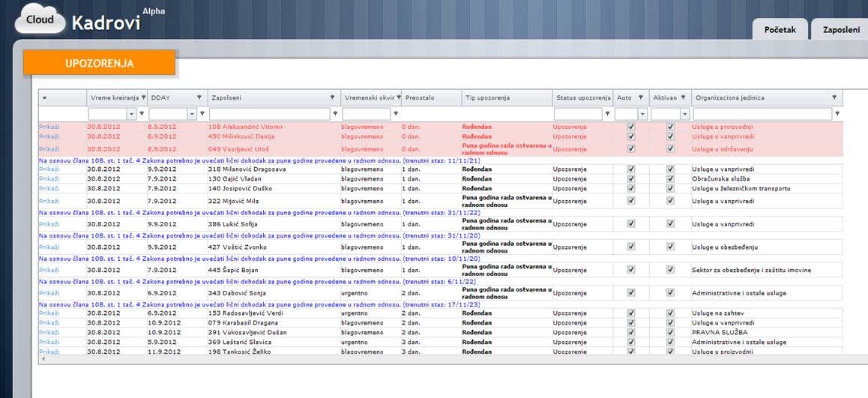
Task: Toggle Aktivan checkbox for Karabasil Dragana
Action: pyautogui.click(x=670, y=322)
